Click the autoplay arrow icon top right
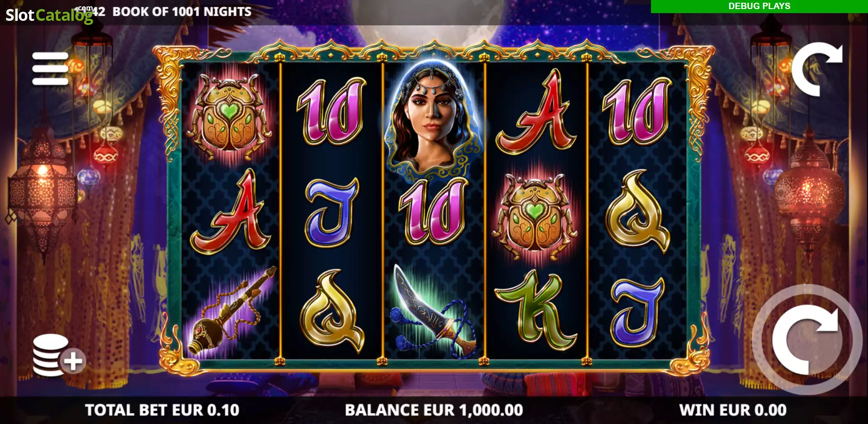The image size is (868, 424). click(817, 69)
